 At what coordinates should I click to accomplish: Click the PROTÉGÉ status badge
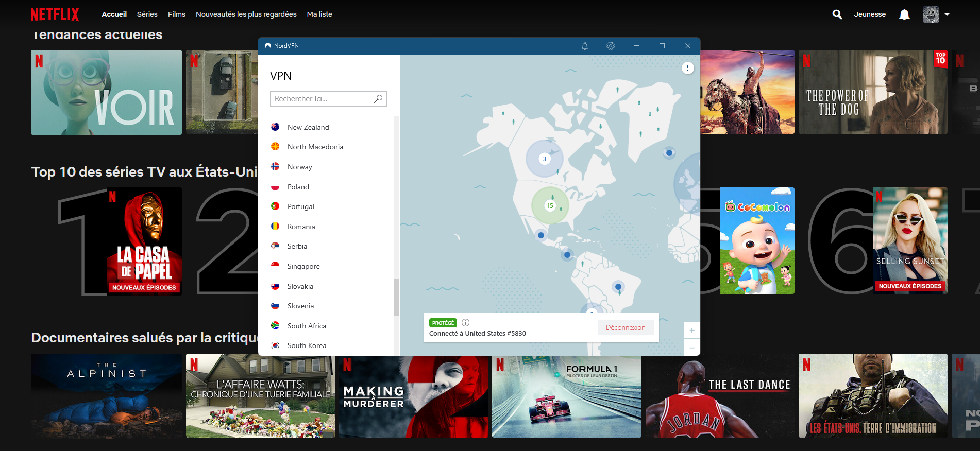(x=443, y=323)
